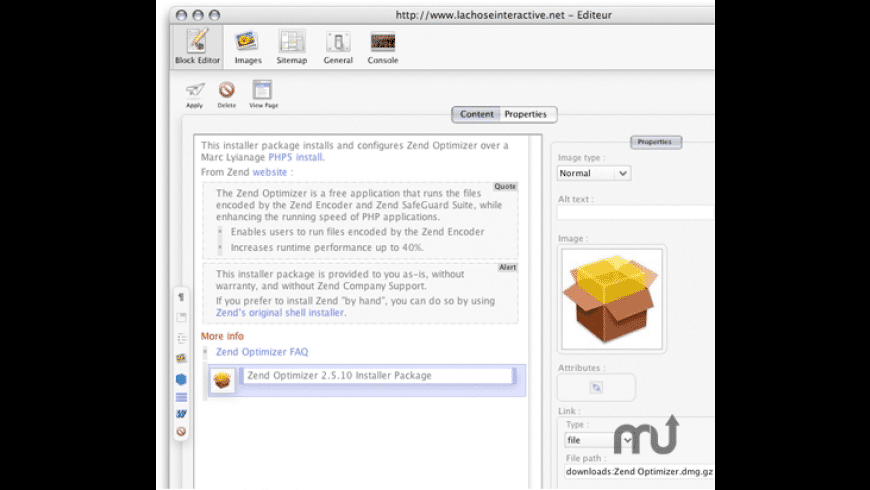This screenshot has width=870, height=490.
Task: Click the attributes edit icon
Action: click(596, 387)
